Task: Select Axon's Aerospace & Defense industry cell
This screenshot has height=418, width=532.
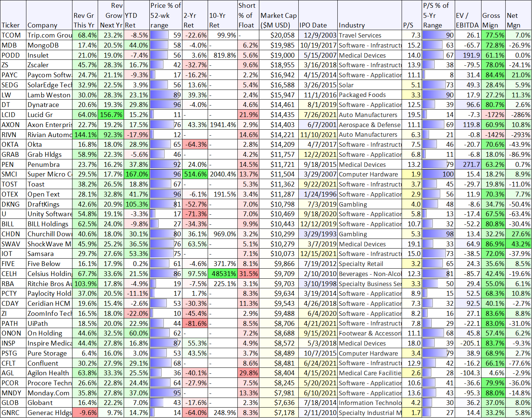Action: pos(370,125)
